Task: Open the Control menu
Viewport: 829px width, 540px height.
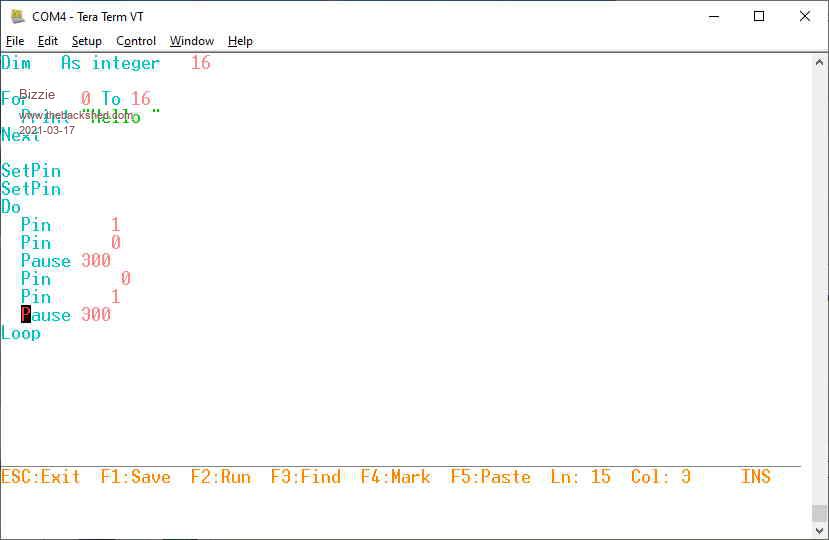Action: [x=136, y=41]
